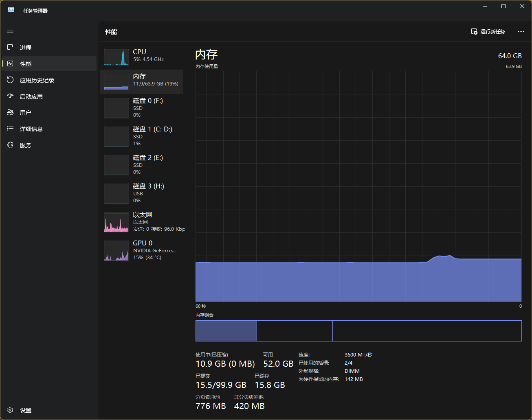
Task: Click 11.9/63.9 GB (19%) memory text
Action: coord(156,84)
